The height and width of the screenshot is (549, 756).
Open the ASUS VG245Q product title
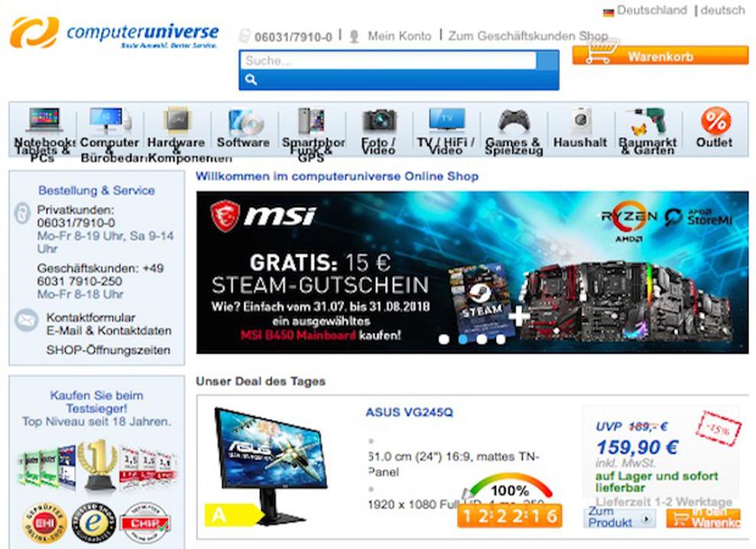point(409,412)
